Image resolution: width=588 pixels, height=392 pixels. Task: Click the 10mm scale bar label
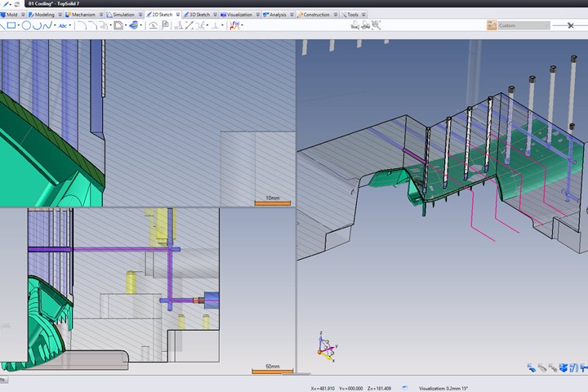pos(273,198)
